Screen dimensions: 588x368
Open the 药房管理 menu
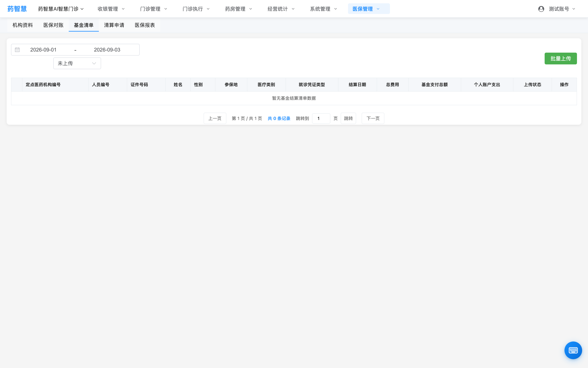tap(239, 9)
